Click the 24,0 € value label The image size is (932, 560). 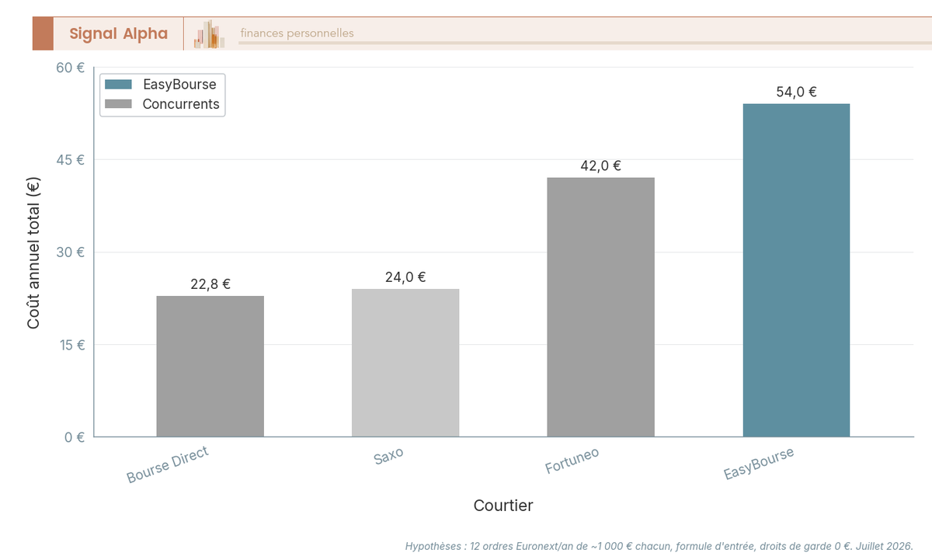(405, 277)
